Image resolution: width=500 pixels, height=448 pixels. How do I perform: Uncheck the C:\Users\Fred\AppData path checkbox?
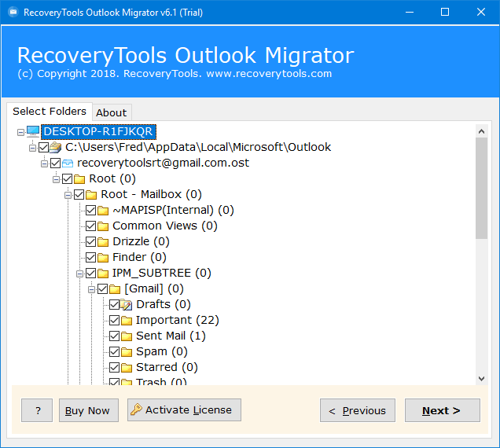tap(44, 147)
